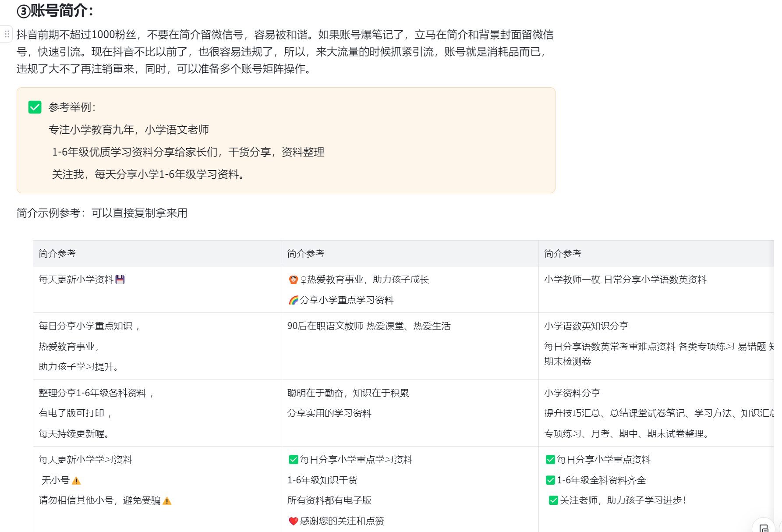Click the warning icon after 无小号
782x532 pixels.
76,481
